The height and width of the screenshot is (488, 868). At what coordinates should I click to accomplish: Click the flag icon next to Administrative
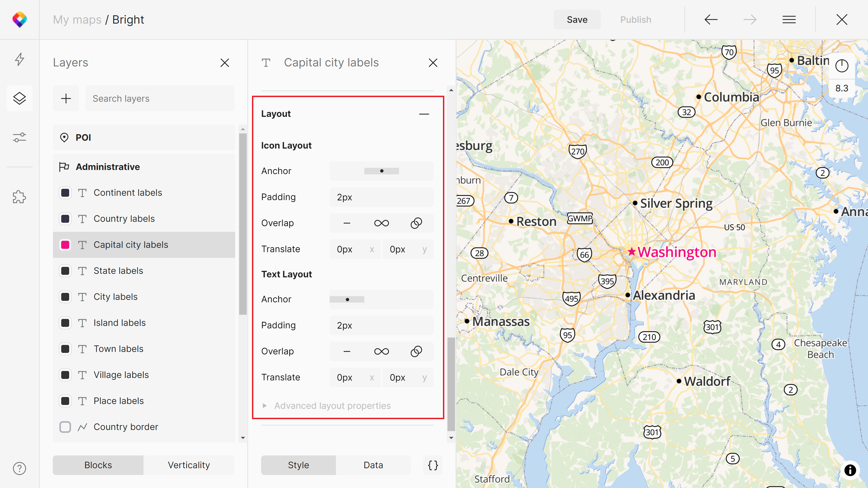tap(64, 167)
